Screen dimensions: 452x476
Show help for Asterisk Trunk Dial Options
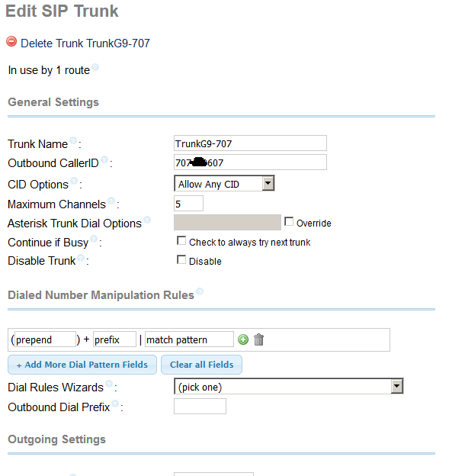(147, 220)
